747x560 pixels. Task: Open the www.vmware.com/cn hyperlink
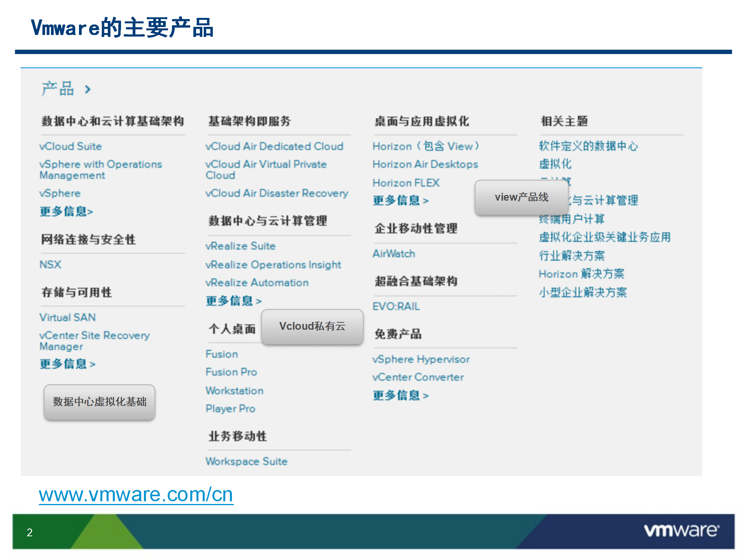(136, 495)
